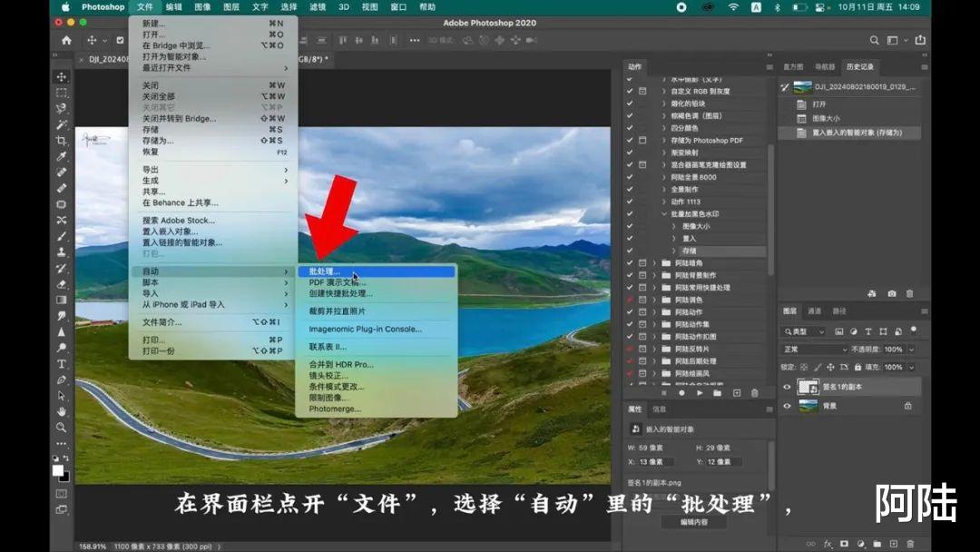Hide the 签名1的副本 layer visibility eye
This screenshot has width=980, height=552.
tap(787, 387)
